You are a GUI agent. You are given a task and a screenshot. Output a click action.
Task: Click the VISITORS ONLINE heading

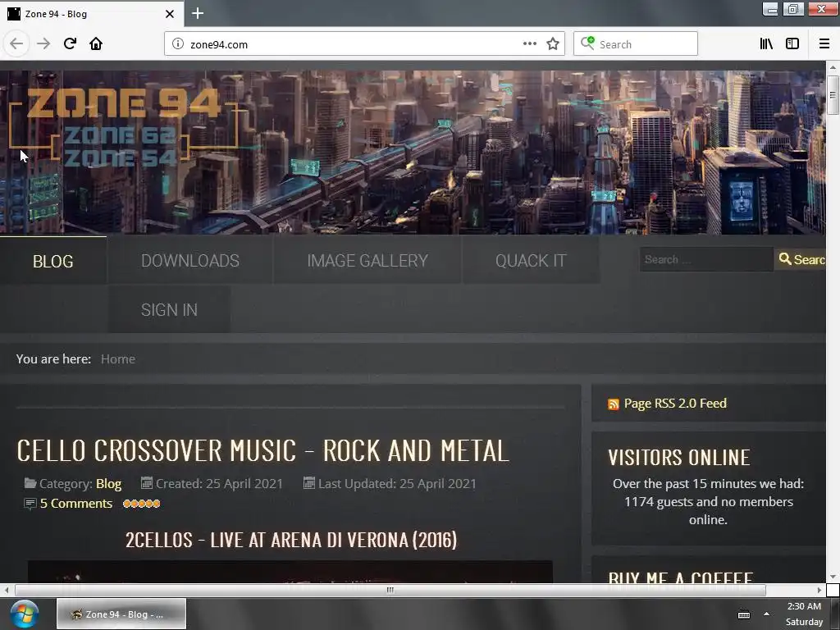coord(678,458)
